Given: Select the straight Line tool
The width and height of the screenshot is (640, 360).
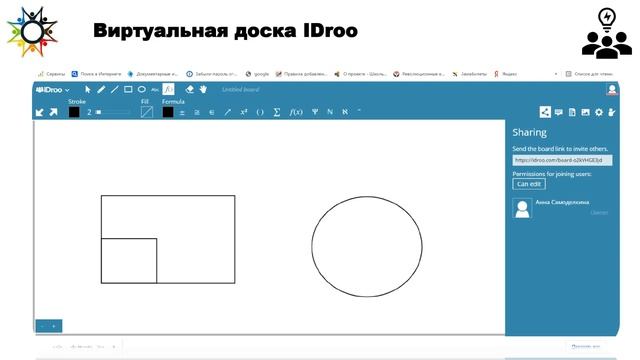Looking at the screenshot, I should tap(115, 89).
